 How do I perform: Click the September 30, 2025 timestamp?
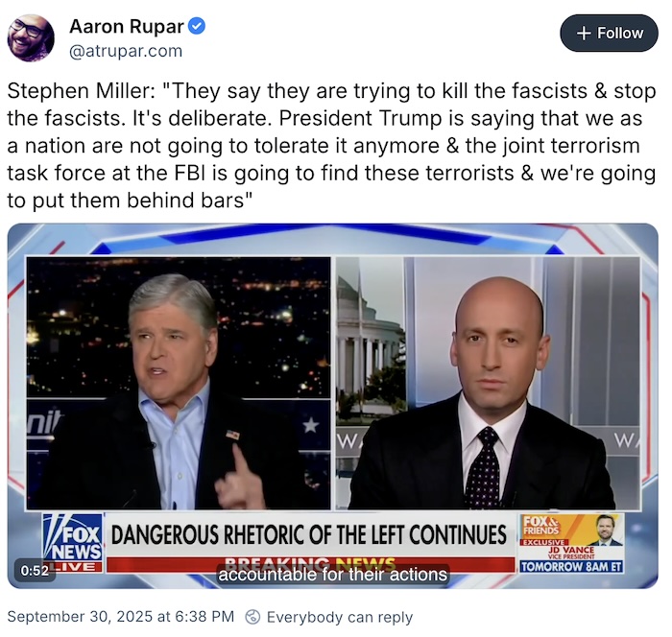coord(121,617)
